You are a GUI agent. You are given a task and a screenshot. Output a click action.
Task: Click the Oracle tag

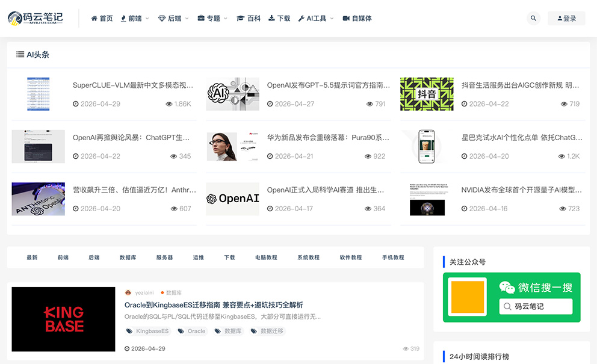(192, 332)
